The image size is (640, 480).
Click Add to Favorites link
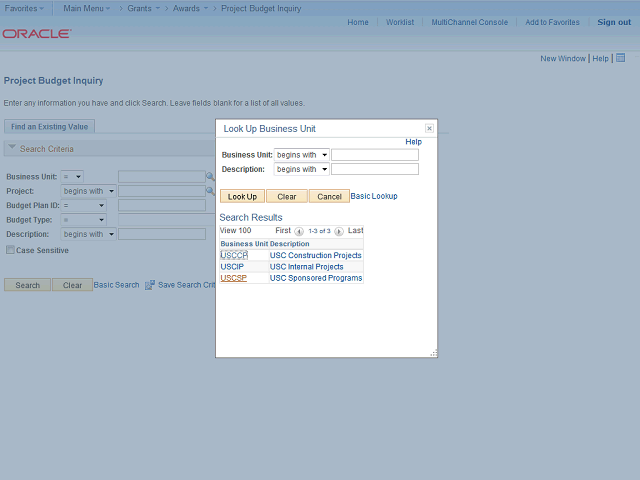[552, 22]
